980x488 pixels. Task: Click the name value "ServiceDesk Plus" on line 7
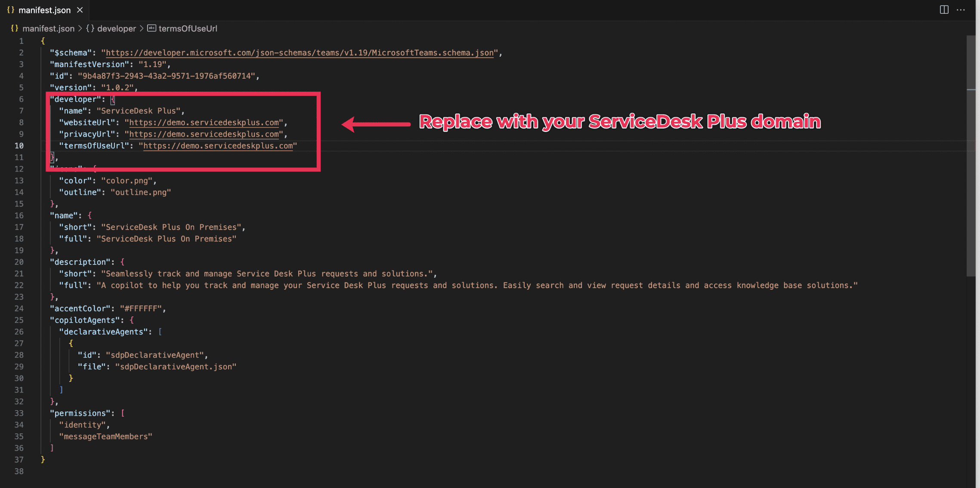139,111
